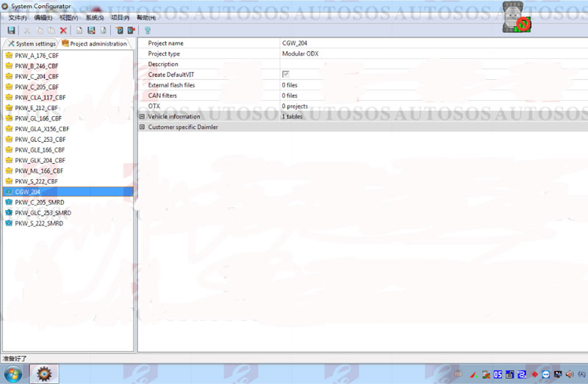Expand the Vehicle information section
Screen dimensions: 588x384
tap(142, 117)
